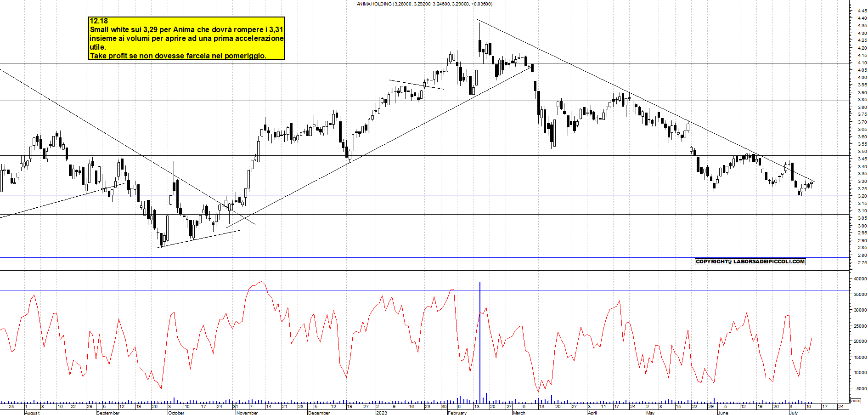Click the 2.80 price axis label
868x415 pixels.
(x=862, y=255)
